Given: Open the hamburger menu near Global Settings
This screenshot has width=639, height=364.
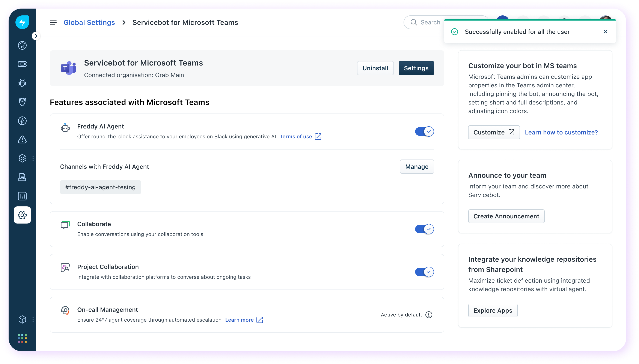Looking at the screenshot, I should tap(53, 22).
